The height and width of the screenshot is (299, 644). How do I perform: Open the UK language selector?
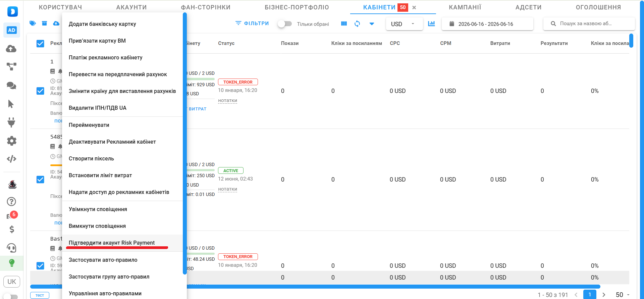(12, 282)
